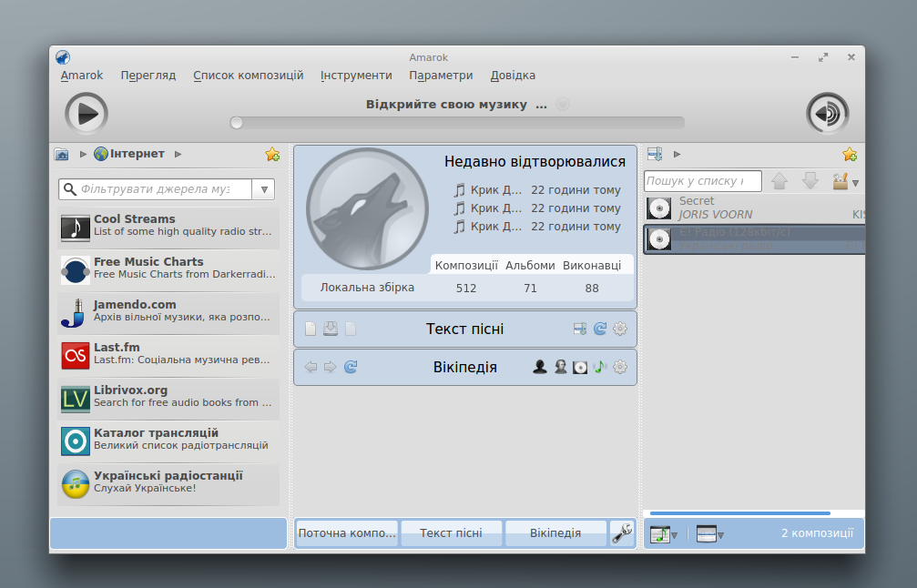
Task: Open the track progression mode dropdown
Action: point(664,534)
